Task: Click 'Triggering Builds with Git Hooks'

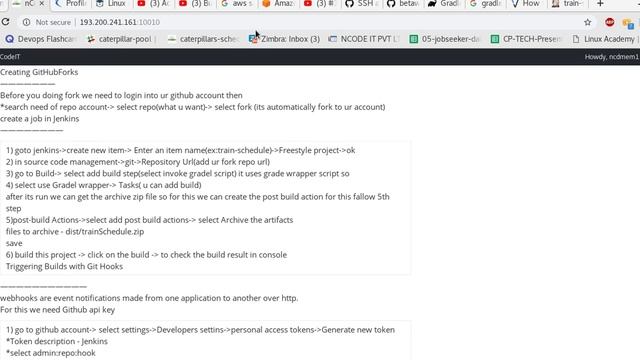Action: 64,267
